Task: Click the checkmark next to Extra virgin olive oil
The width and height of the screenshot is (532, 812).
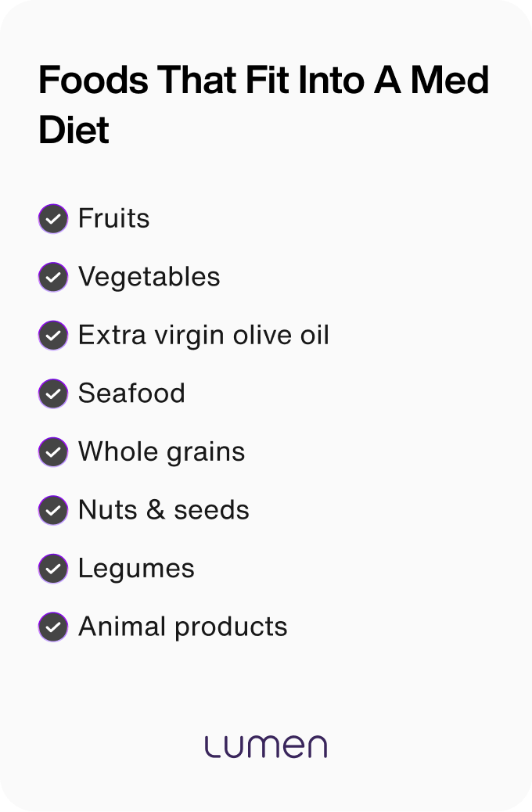Action: (53, 335)
